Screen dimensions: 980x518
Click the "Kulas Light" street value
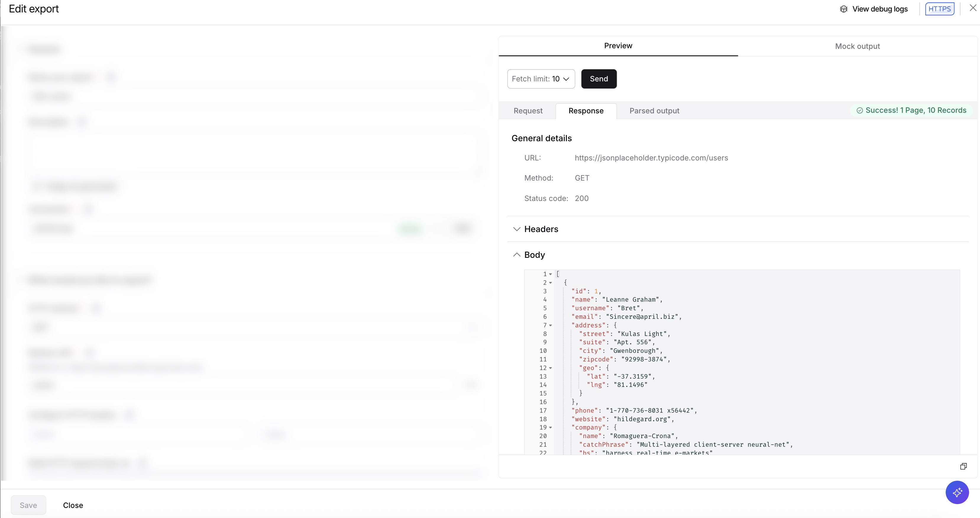642,334
